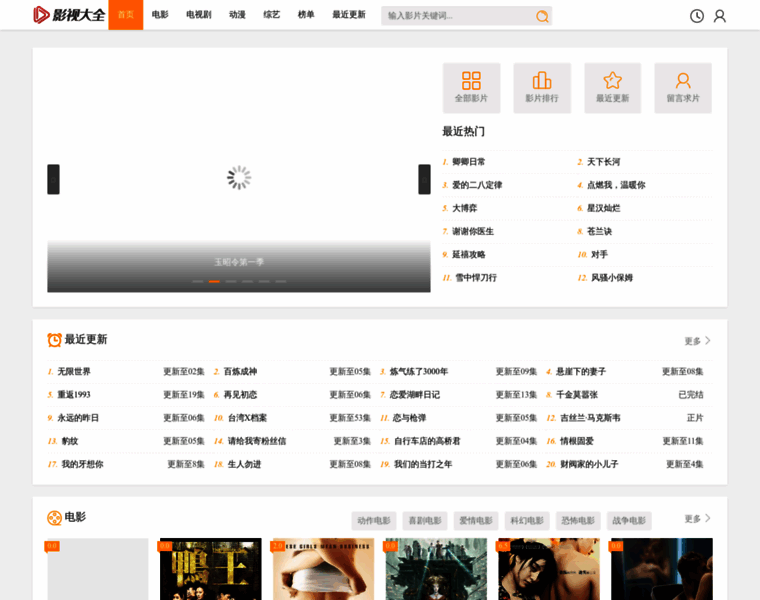
Task: Open 留言求片 request icon tile
Action: point(683,87)
